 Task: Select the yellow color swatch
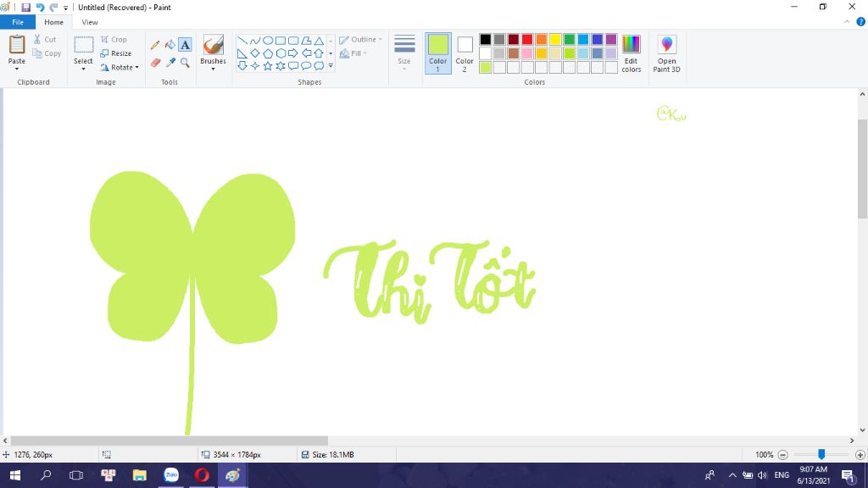555,39
